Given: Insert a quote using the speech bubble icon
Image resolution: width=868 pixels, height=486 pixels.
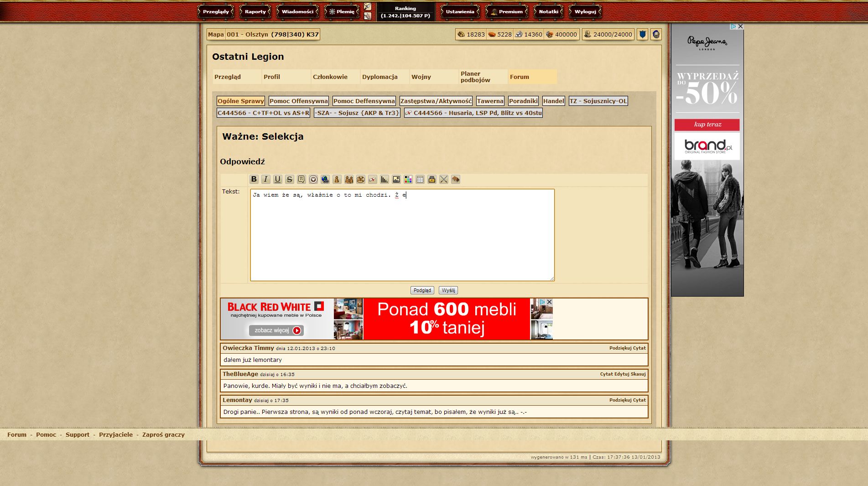Looking at the screenshot, I should [x=301, y=179].
